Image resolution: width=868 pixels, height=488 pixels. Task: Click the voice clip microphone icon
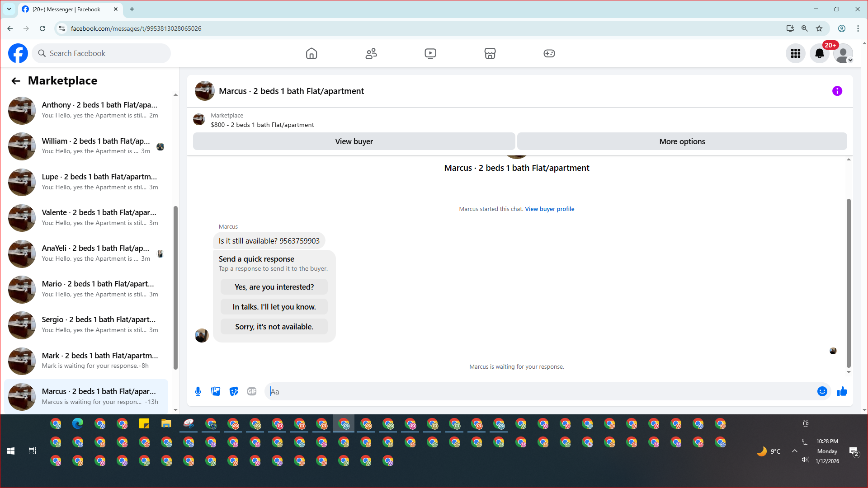[198, 391]
